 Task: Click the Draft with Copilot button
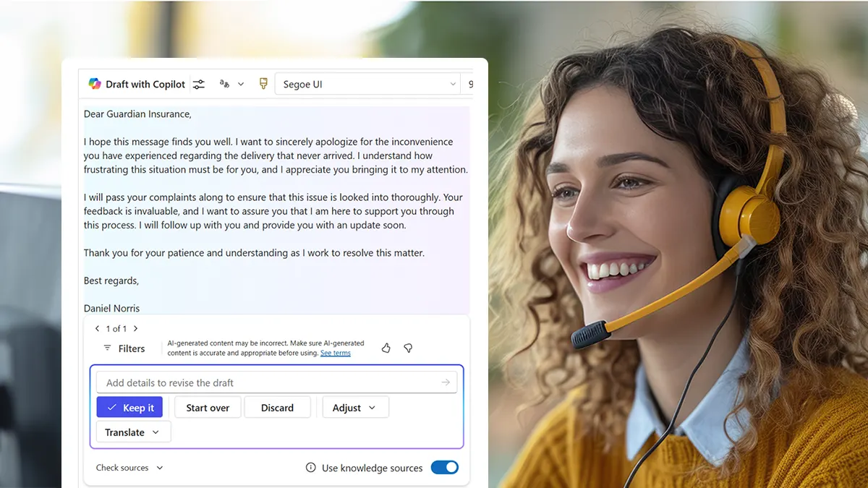pyautogui.click(x=137, y=84)
